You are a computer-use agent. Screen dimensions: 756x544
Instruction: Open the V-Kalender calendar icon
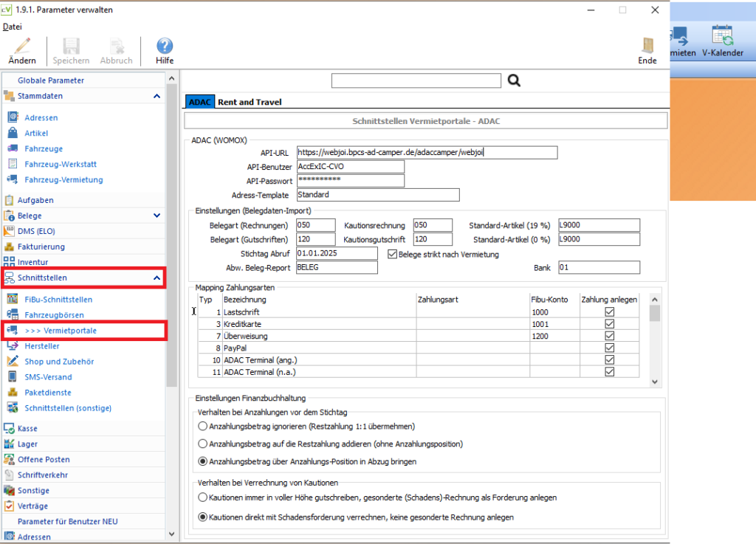722,36
